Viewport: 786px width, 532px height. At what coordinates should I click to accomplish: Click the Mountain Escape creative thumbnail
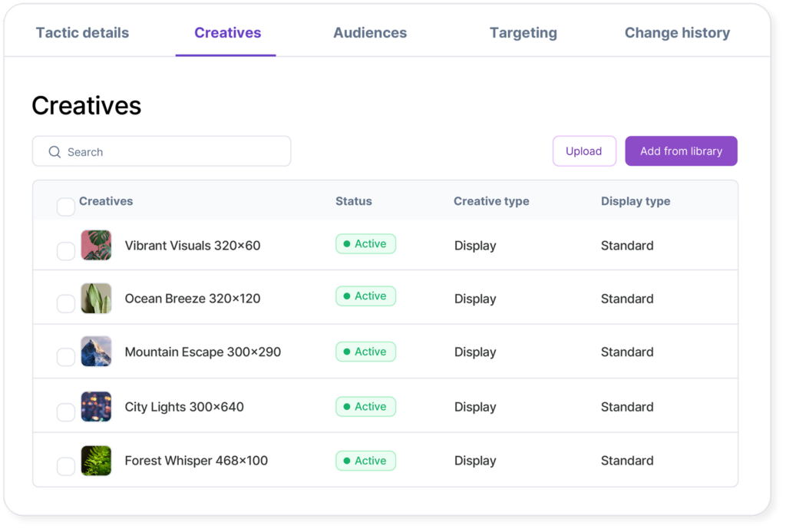click(96, 352)
